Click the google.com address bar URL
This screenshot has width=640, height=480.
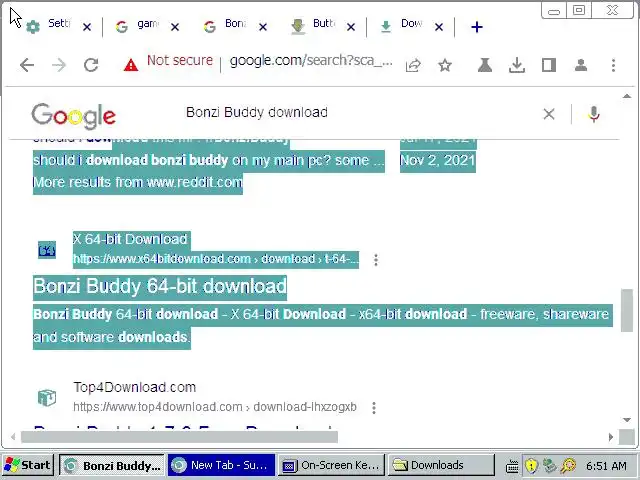pyautogui.click(x=311, y=61)
